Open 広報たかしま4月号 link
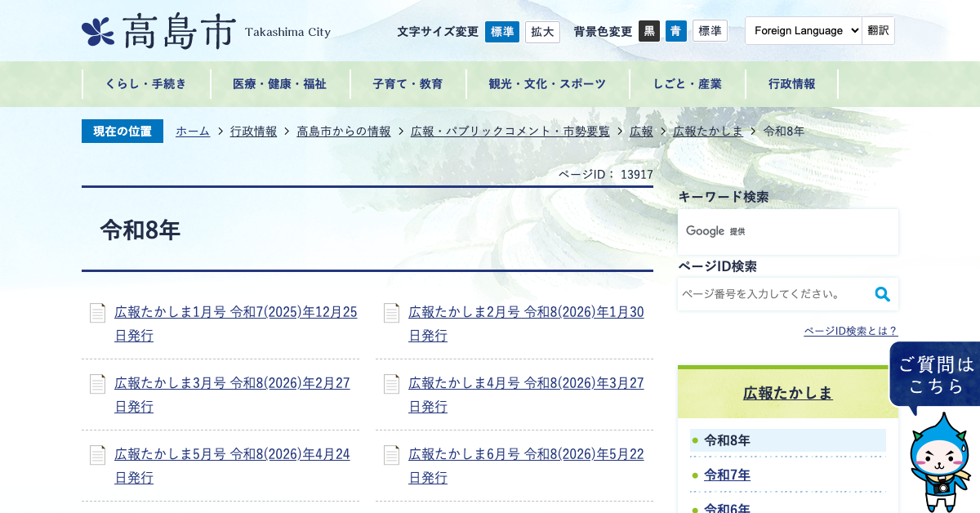Viewport: 980px width, 513px height. 527,395
